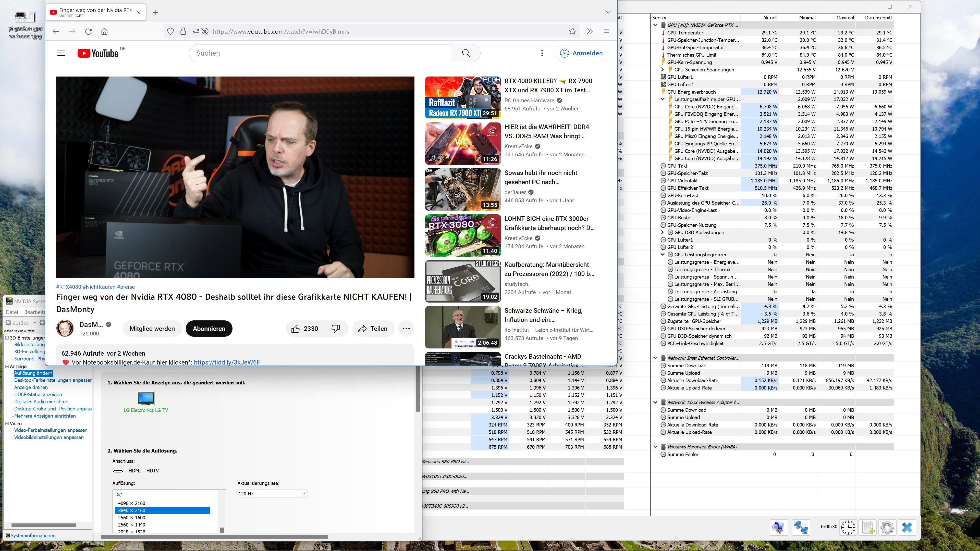Open the YouTube hamburger guide menu

point(61,53)
